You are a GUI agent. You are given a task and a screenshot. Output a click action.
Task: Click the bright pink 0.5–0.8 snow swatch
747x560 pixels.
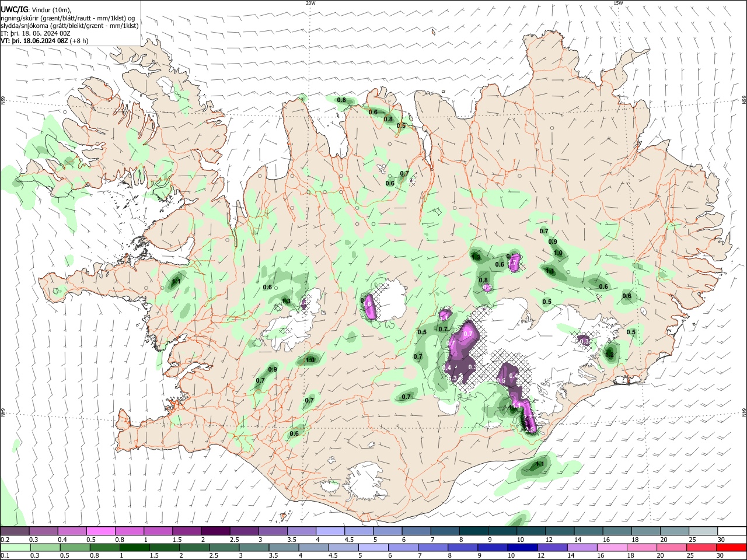[x=100, y=531]
